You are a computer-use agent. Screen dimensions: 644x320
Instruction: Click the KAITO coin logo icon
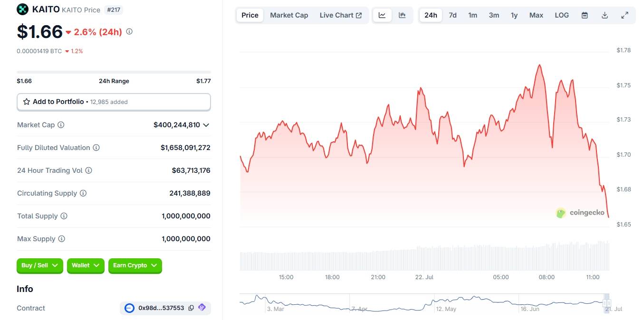coord(22,9)
